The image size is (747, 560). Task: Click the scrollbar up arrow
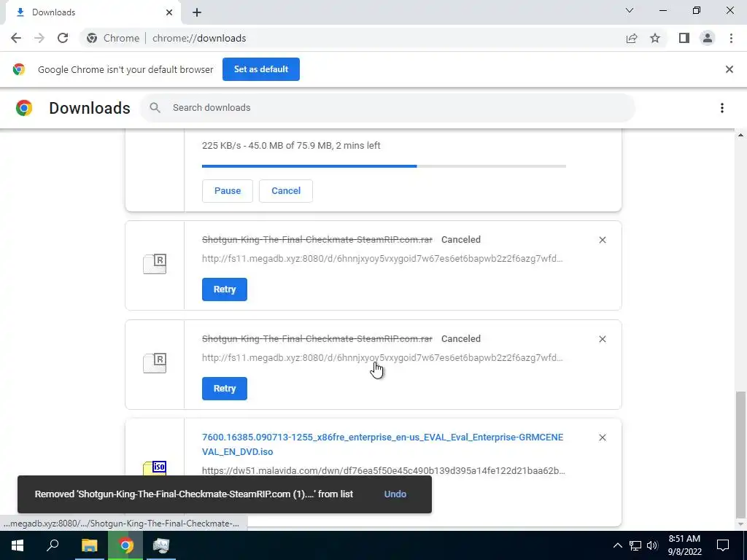(x=741, y=135)
